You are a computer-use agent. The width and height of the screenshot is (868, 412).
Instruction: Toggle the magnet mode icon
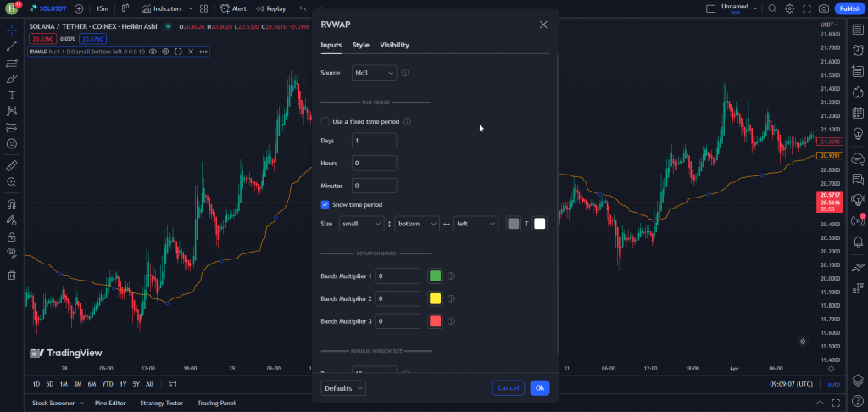(12, 203)
